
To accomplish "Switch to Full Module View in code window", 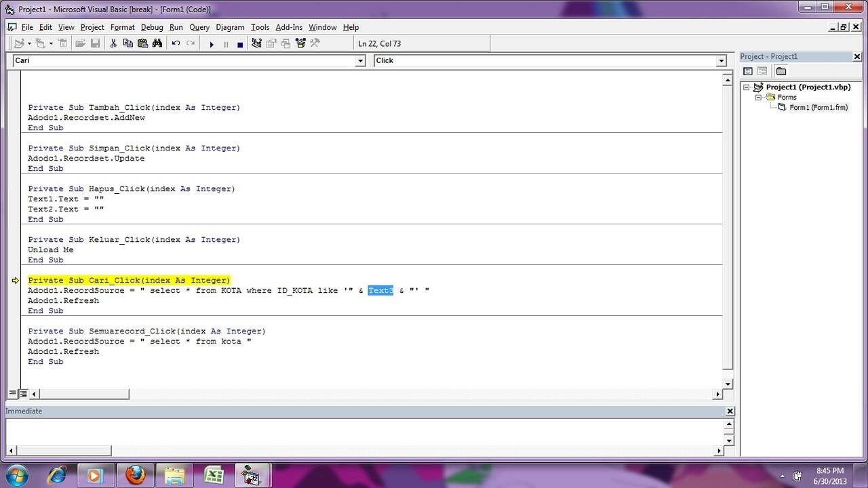I will [23, 394].
